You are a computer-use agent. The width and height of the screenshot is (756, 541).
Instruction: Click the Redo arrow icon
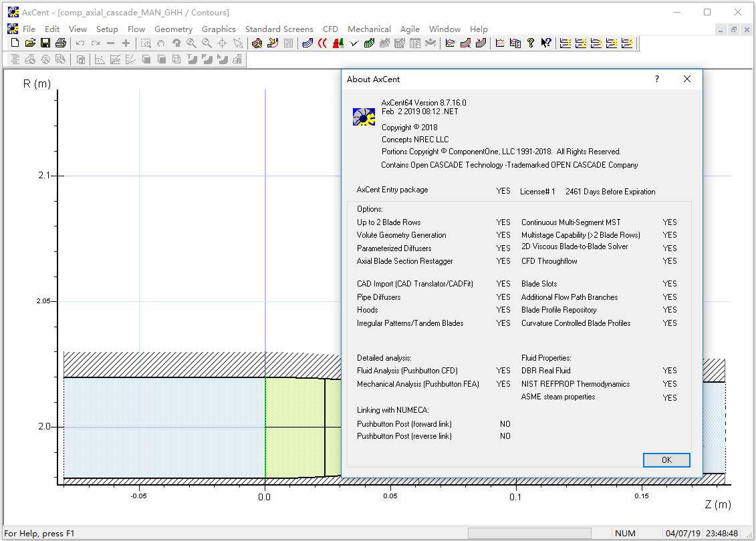[x=96, y=43]
